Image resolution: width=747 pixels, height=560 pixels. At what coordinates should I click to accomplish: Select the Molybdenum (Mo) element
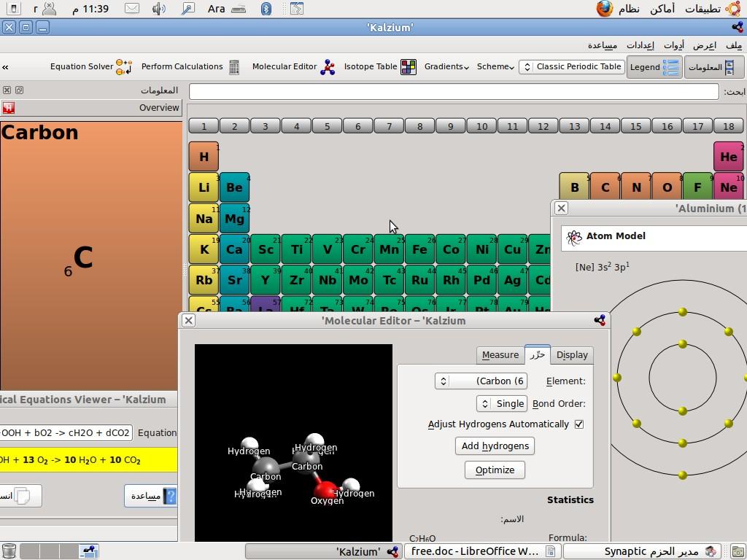click(x=358, y=279)
